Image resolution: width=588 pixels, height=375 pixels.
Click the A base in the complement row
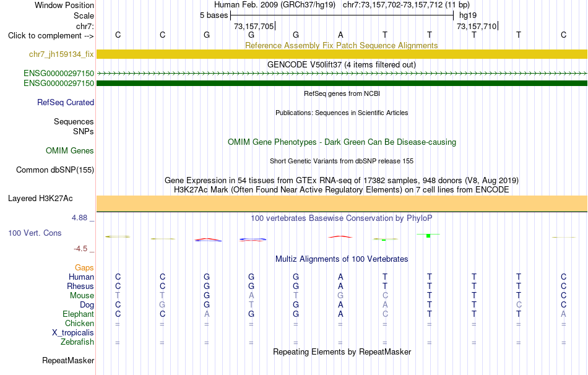340,35
